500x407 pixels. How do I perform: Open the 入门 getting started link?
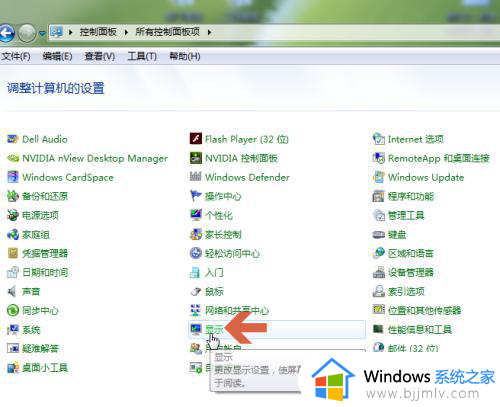pyautogui.click(x=214, y=272)
